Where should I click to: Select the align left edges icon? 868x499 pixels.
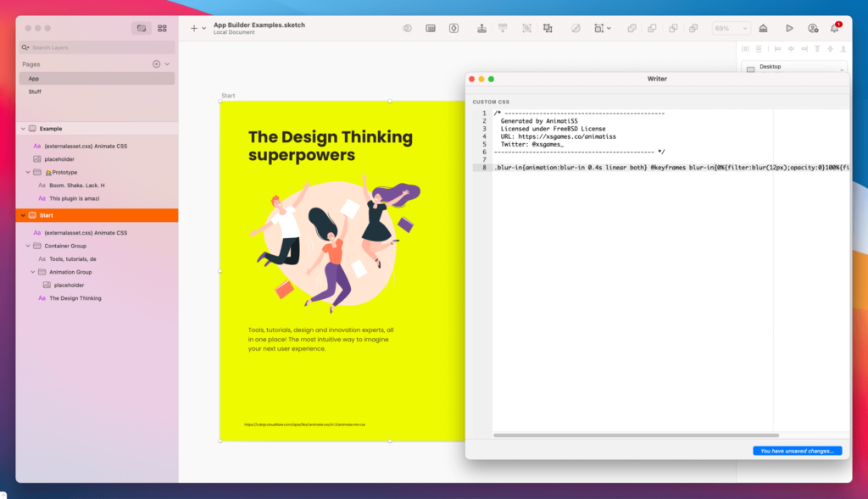coord(777,49)
